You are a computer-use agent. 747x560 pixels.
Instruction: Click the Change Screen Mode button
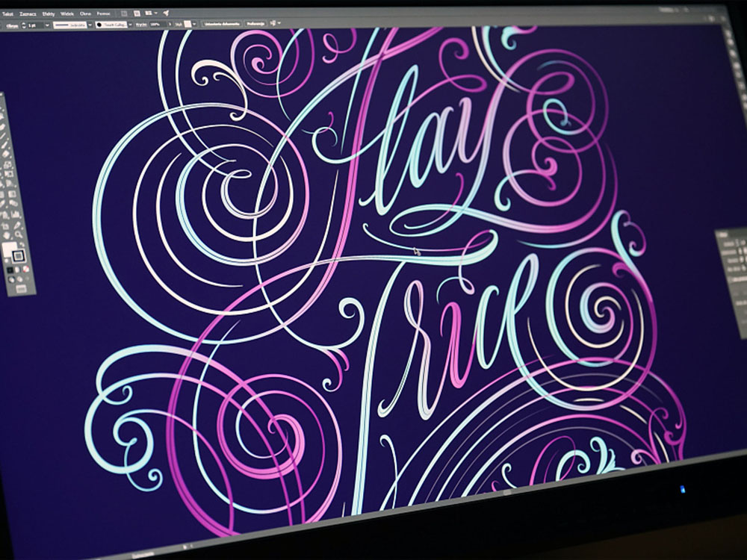[x=22, y=288]
